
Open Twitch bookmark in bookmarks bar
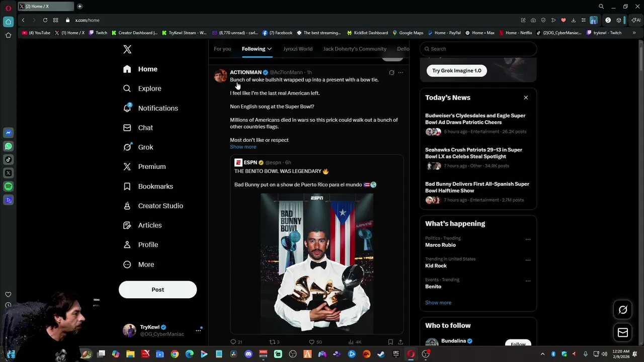click(x=98, y=33)
